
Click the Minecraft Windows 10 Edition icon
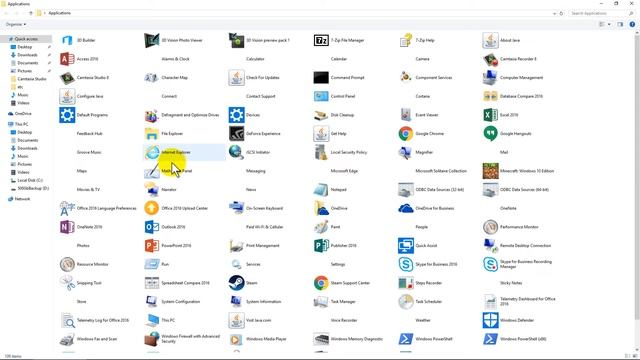click(490, 171)
